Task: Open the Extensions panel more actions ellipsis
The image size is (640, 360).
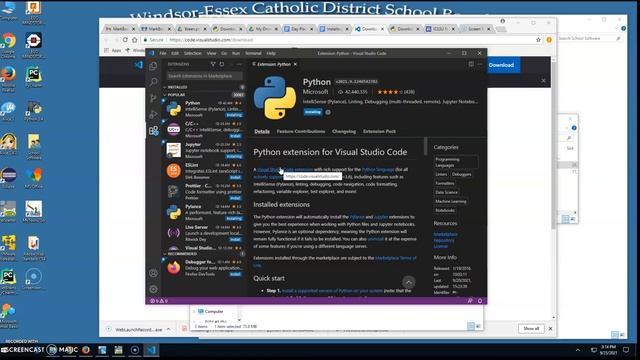Action: point(239,64)
